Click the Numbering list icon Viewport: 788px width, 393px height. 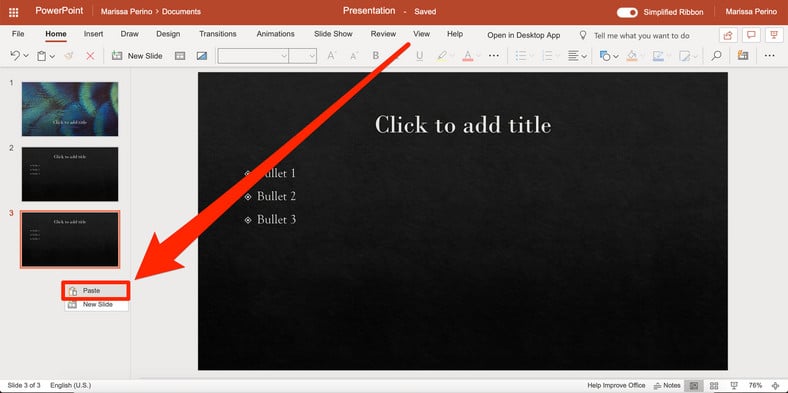click(547, 56)
